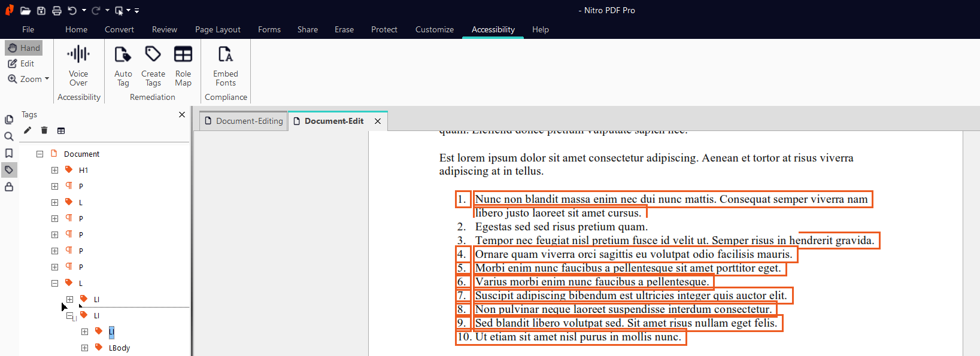Activate the Hand tool
The width and height of the screenshot is (980, 356).
point(24,48)
